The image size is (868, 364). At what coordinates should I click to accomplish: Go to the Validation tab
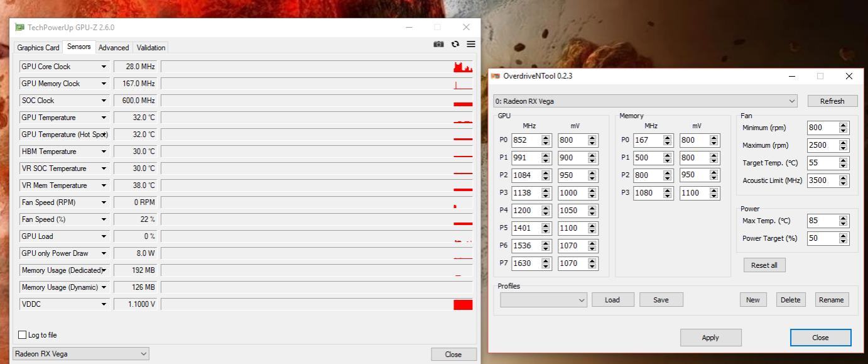pyautogui.click(x=151, y=48)
